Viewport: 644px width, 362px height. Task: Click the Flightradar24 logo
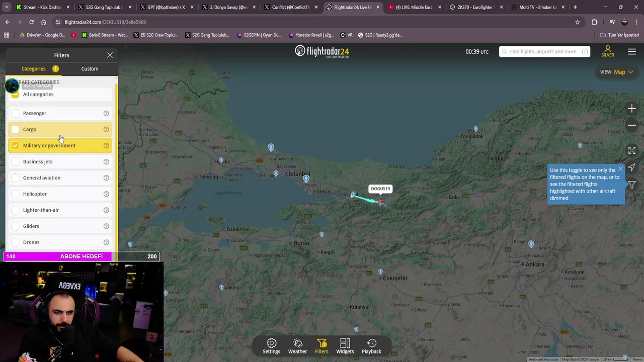[322, 51]
